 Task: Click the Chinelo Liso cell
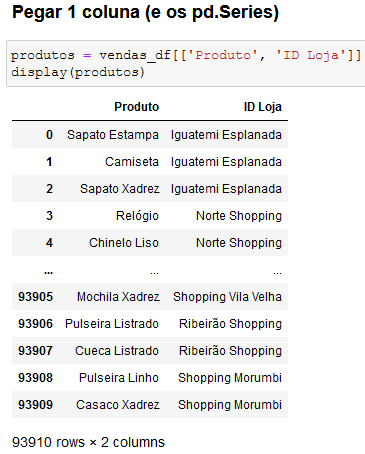tap(124, 243)
